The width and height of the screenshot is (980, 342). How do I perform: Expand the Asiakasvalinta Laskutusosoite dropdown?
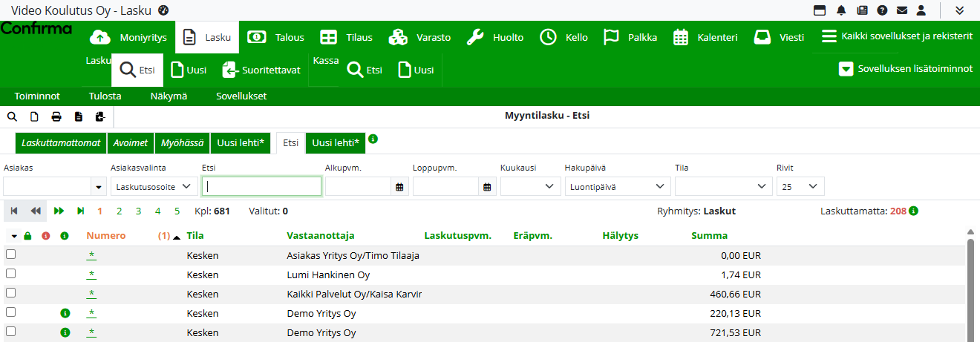click(x=154, y=187)
